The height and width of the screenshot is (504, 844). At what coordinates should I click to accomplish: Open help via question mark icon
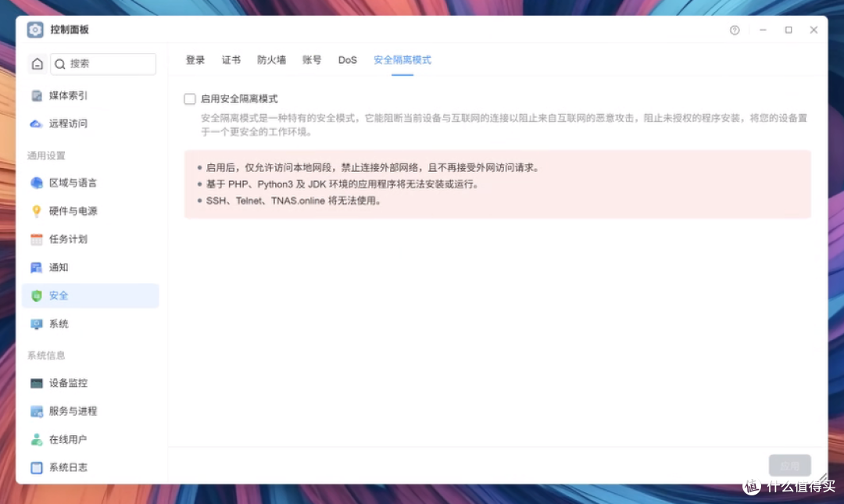735,30
